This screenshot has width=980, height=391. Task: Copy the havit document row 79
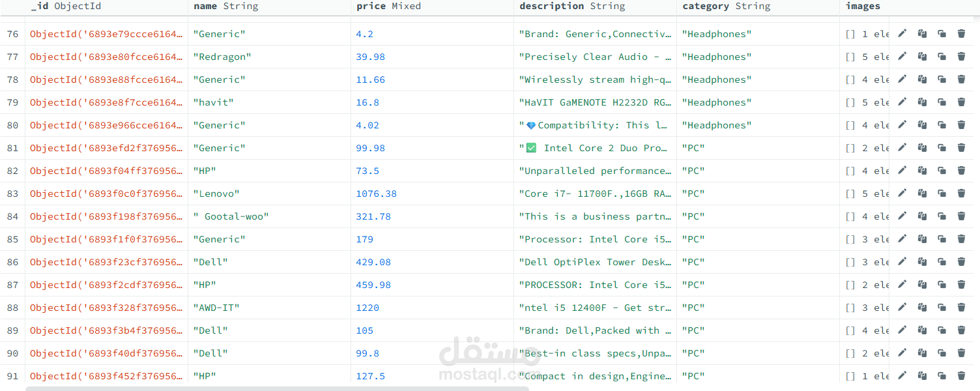click(922, 102)
